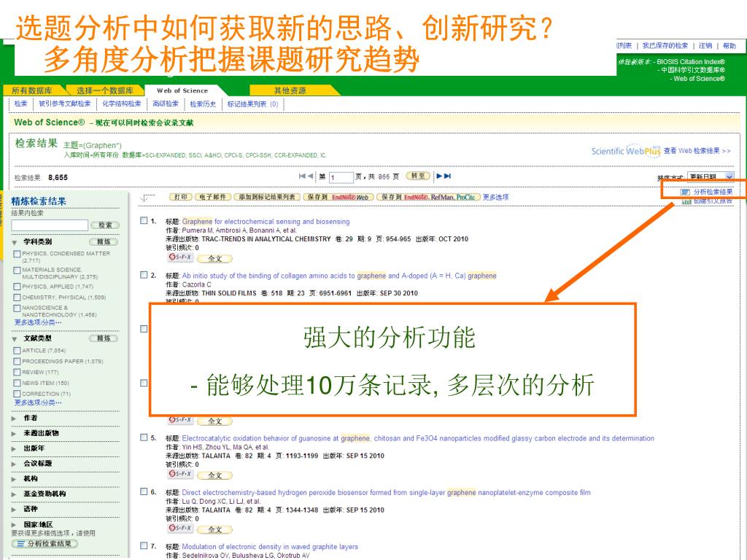
Task: Open 我已保存的检索 link
Action: [x=665, y=46]
